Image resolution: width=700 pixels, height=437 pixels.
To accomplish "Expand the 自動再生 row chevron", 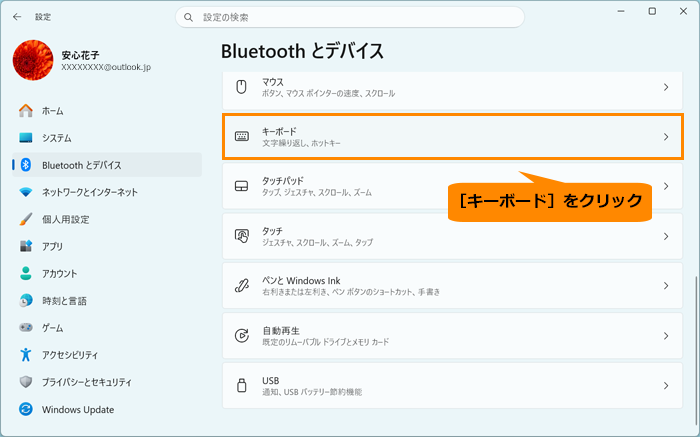I will click(x=666, y=336).
